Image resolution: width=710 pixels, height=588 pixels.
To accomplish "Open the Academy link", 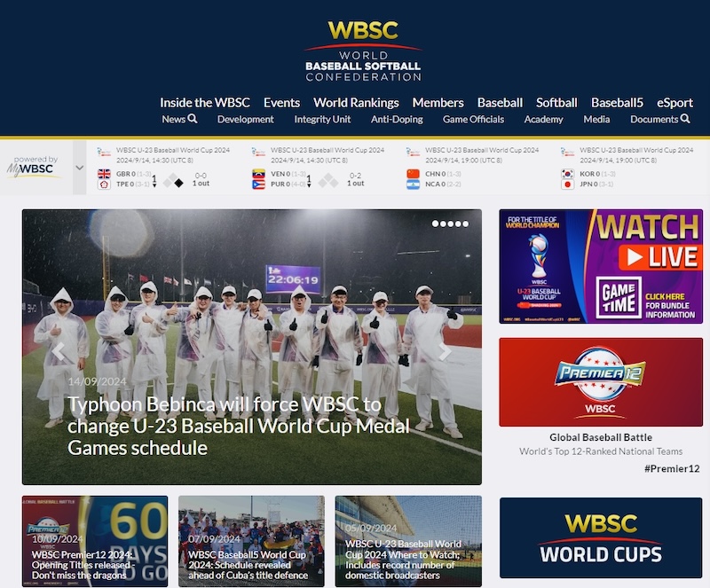I will pos(543,119).
